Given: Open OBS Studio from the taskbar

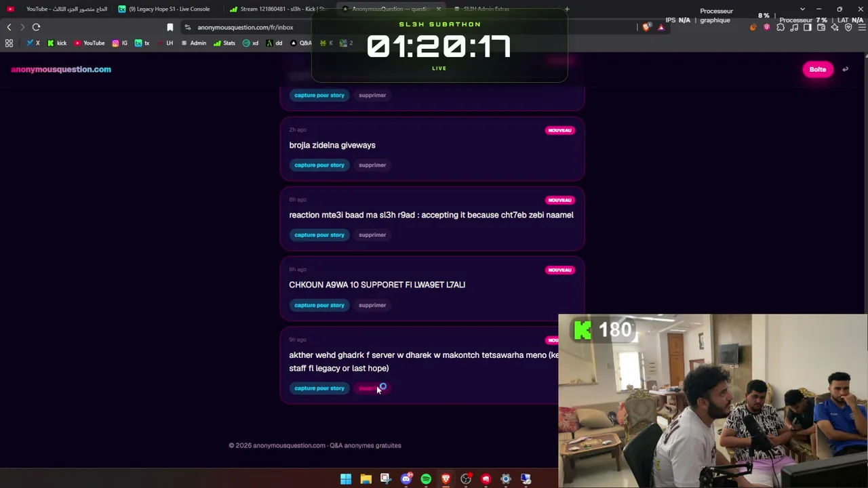Looking at the screenshot, I should [466, 479].
